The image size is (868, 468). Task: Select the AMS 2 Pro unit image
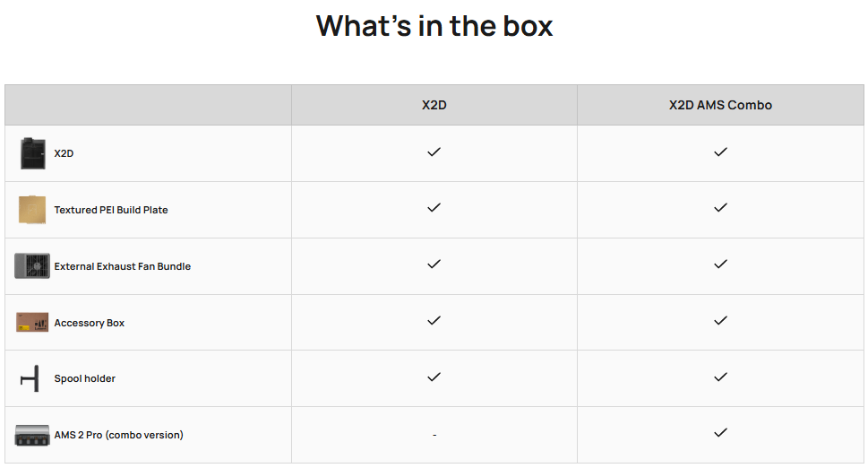[32, 436]
